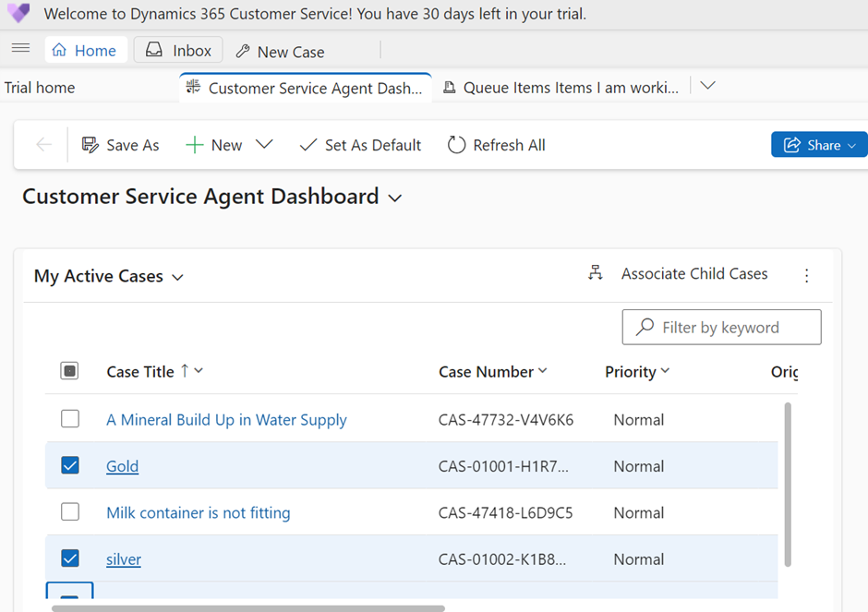Open the silver case record
The image size is (868, 612).
pos(123,559)
